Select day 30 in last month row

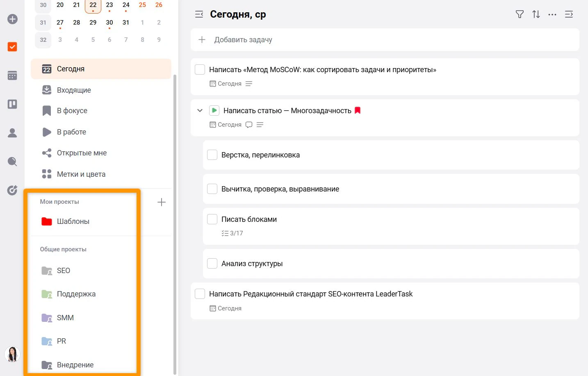109,23
